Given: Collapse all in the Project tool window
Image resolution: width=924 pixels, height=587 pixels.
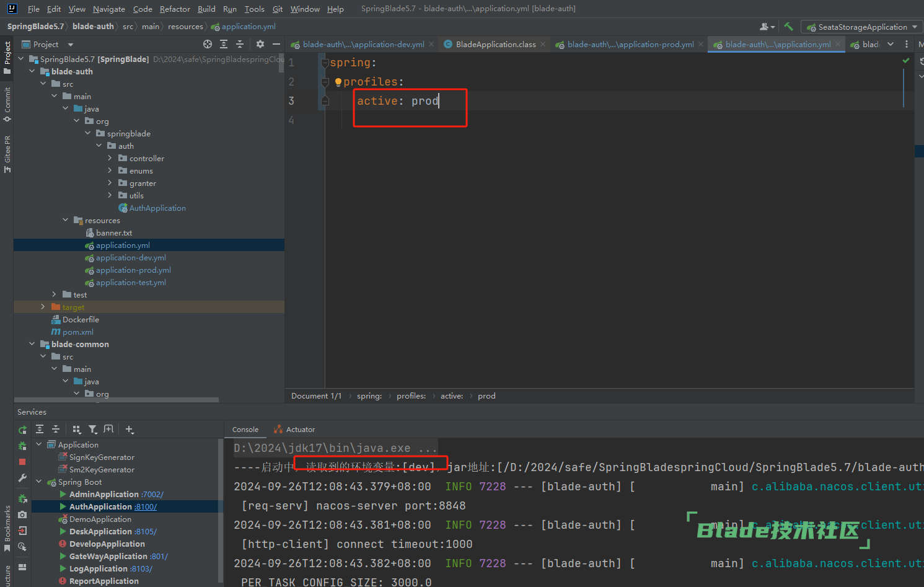Looking at the screenshot, I should [240, 44].
